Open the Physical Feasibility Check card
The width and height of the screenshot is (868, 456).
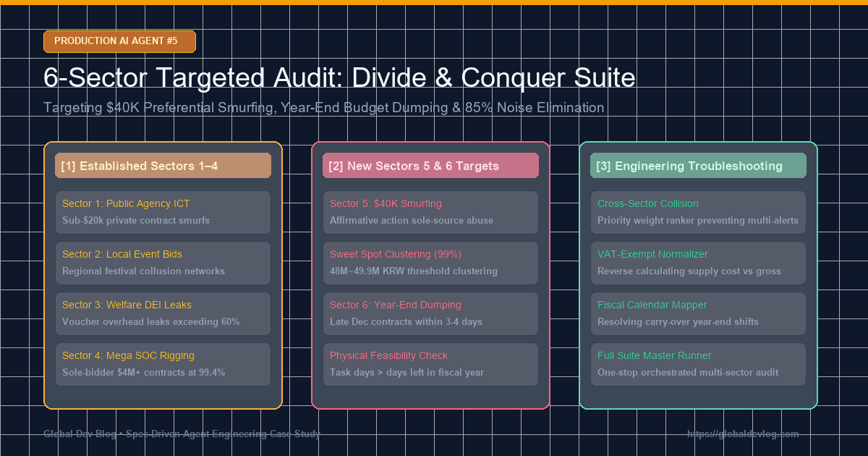430,364
